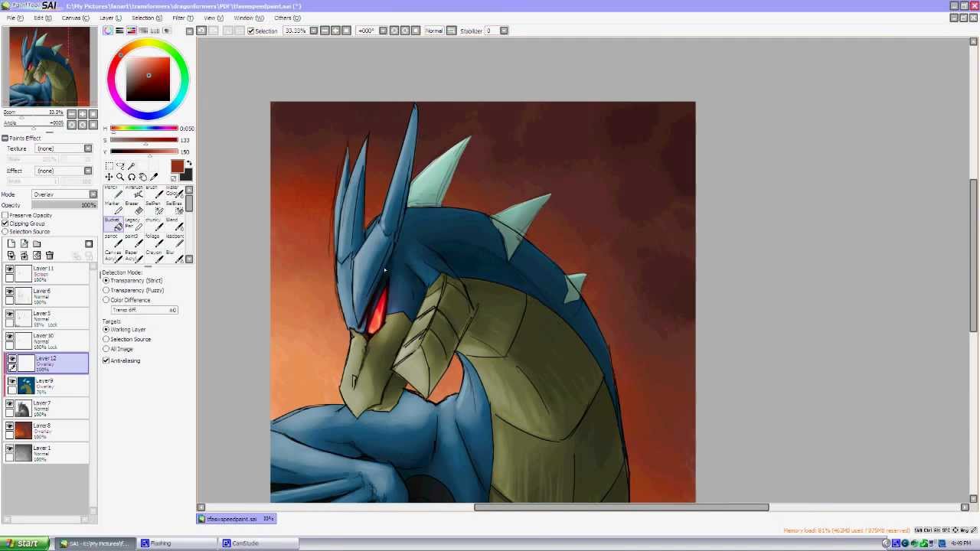Image resolution: width=980 pixels, height=551 pixels.
Task: Open the File menu
Action: (14, 18)
